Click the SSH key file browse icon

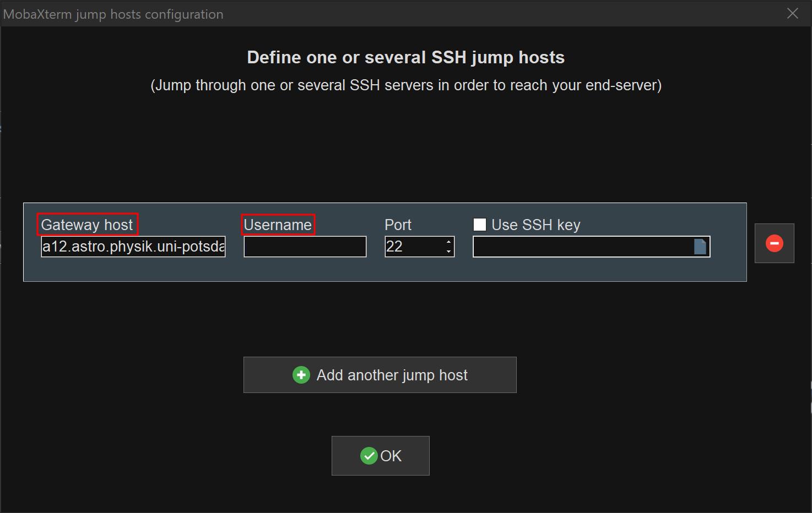click(x=700, y=247)
